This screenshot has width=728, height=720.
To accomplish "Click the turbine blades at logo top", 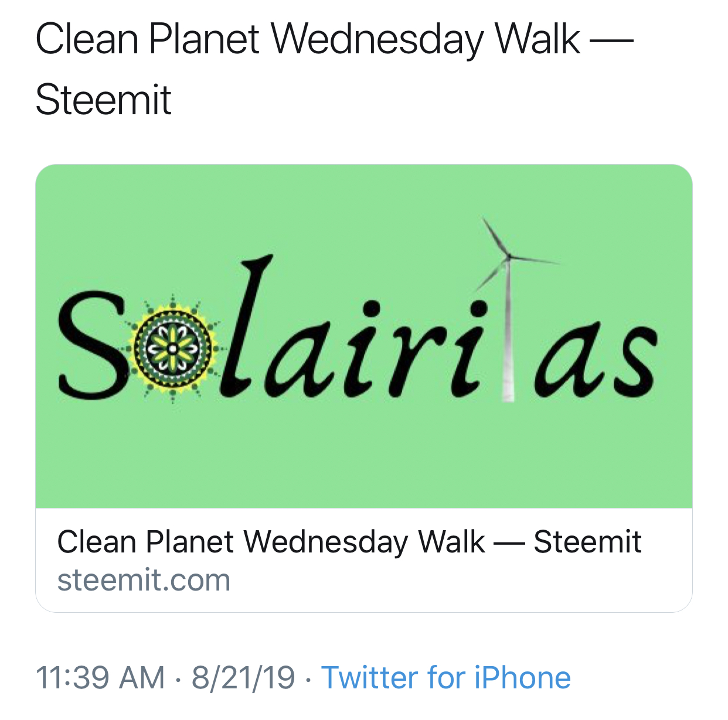I will tap(511, 253).
